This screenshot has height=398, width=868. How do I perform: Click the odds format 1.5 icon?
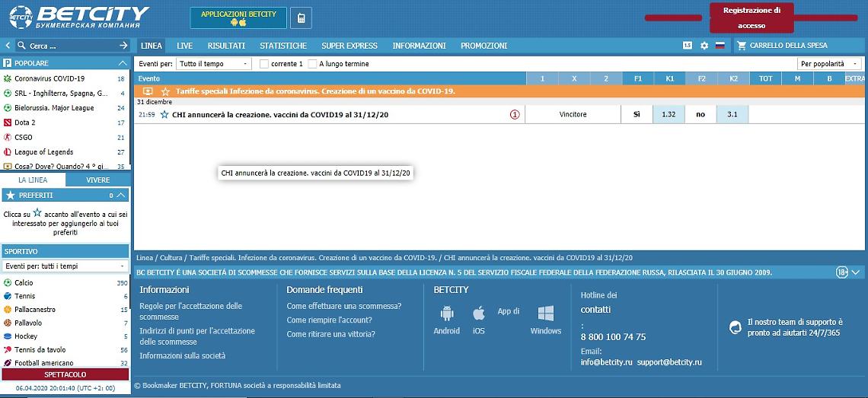pos(688,46)
